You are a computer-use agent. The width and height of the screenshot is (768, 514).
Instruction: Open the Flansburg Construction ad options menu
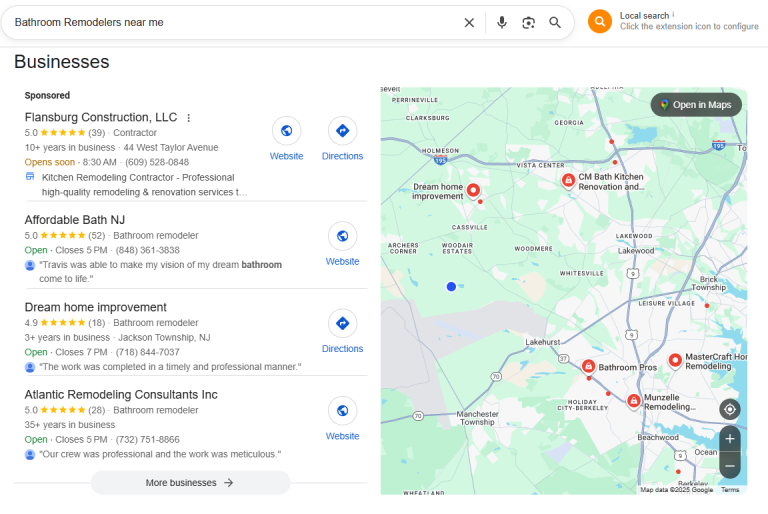click(188, 118)
